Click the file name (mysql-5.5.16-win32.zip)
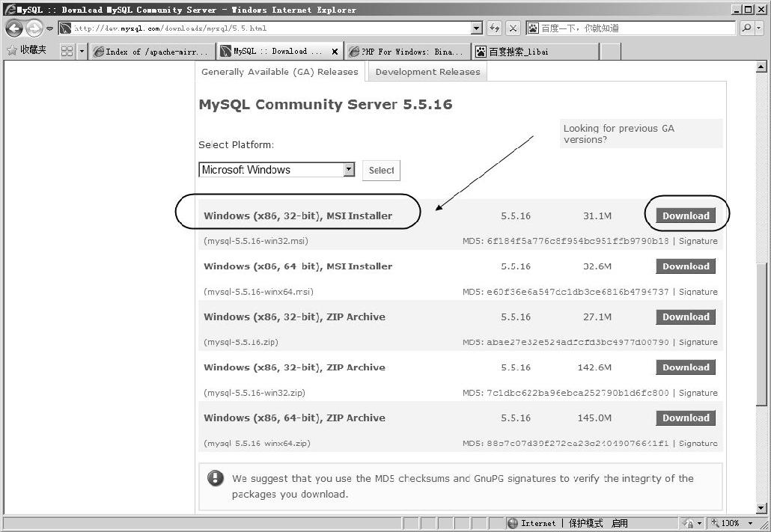Screen dimensions: 771x532 click(x=255, y=393)
